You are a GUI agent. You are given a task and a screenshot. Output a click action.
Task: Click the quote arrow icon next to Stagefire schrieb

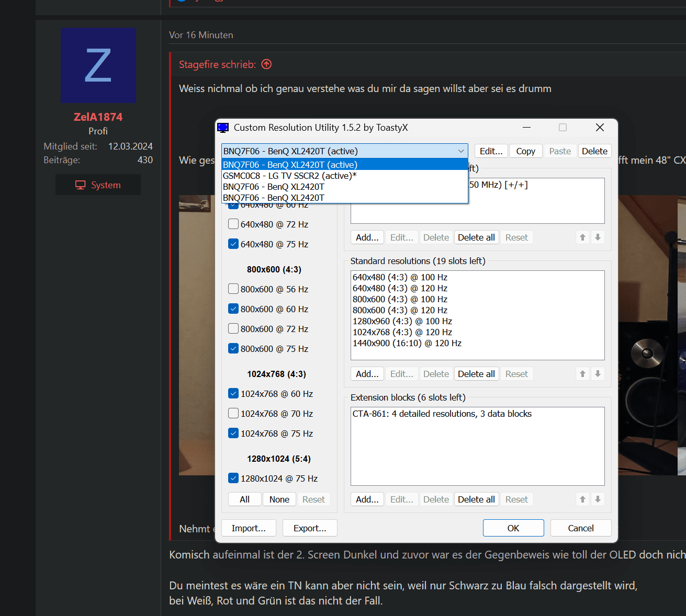(267, 64)
